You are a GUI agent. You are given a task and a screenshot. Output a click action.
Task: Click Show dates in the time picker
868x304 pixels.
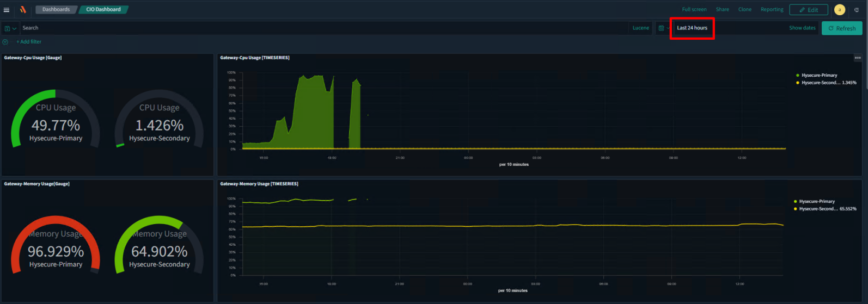802,28
